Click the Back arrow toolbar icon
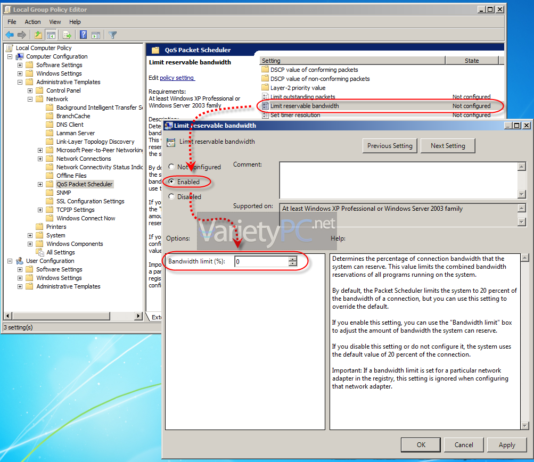The image size is (534, 462). tap(10, 35)
